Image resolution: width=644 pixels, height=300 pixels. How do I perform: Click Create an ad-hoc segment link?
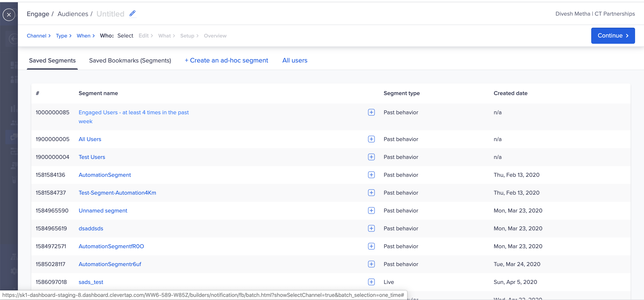(226, 60)
